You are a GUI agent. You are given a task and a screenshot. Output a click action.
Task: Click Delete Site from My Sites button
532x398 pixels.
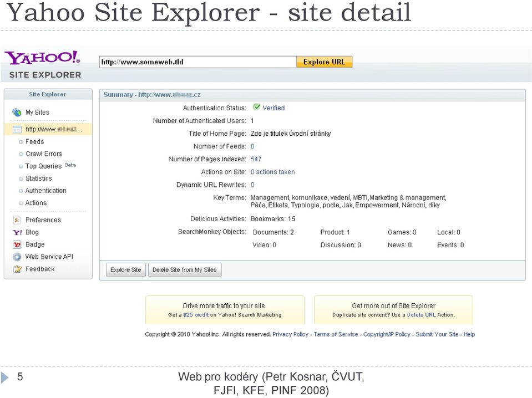(x=185, y=270)
